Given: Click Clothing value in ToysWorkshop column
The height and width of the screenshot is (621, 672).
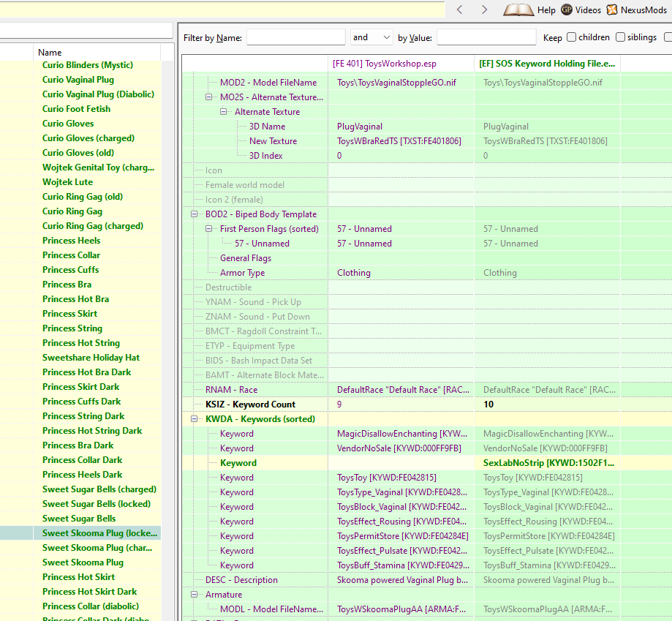Looking at the screenshot, I should 354,273.
